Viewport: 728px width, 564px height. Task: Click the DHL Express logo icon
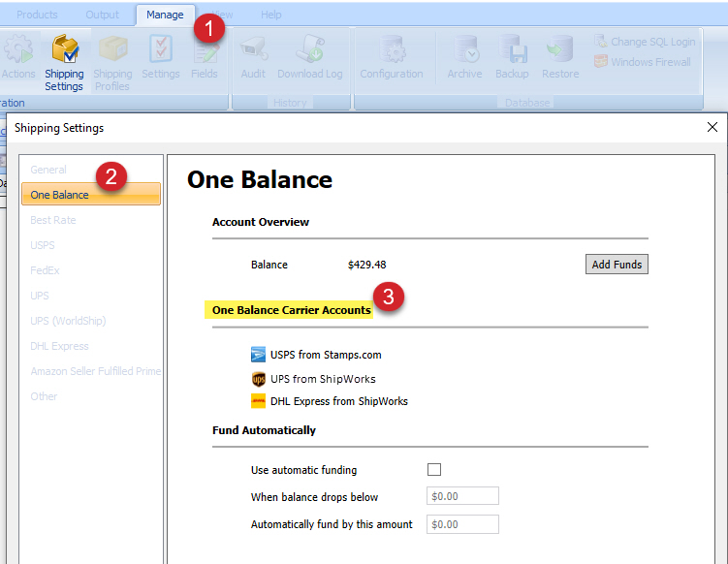pos(258,400)
